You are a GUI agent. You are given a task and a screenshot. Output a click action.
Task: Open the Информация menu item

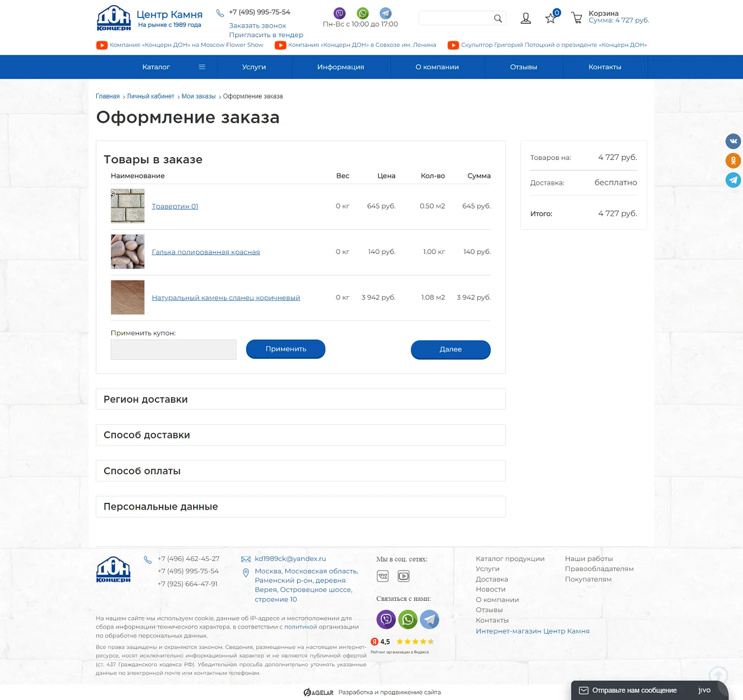coord(341,67)
